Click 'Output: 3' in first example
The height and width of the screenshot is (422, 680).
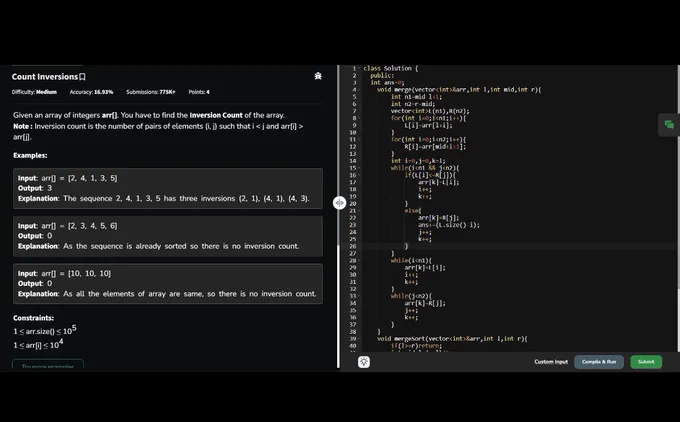(35, 188)
